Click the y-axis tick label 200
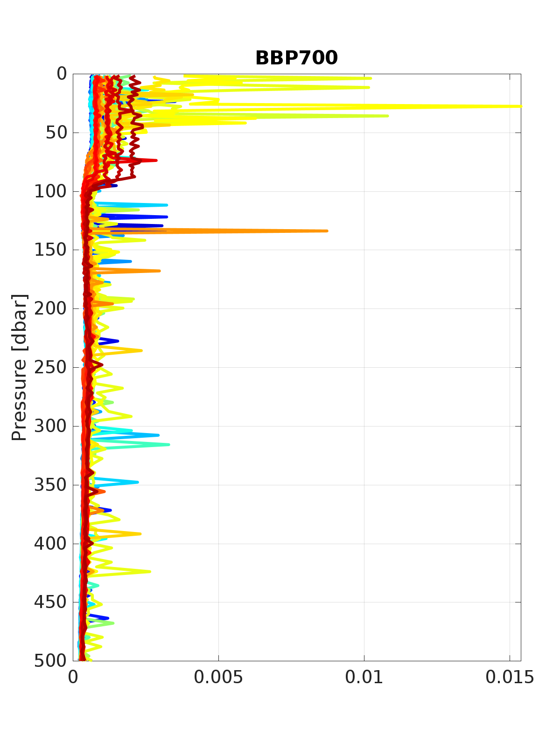The height and width of the screenshot is (735, 560). pos(51,308)
